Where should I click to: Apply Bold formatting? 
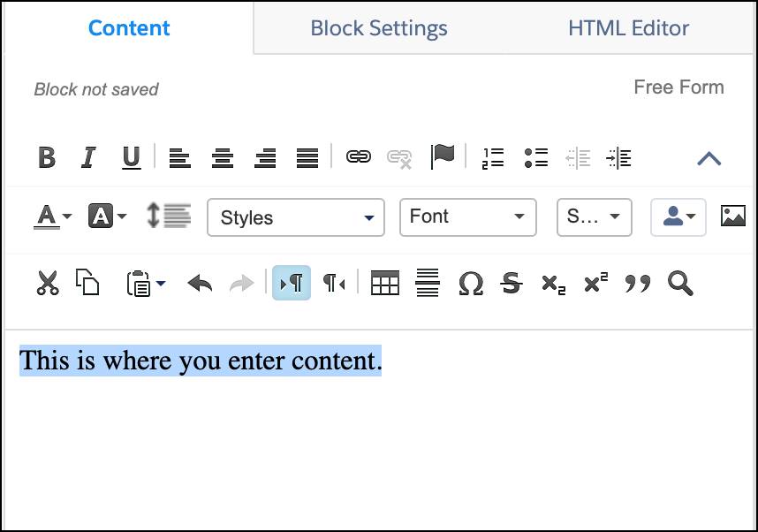click(x=47, y=157)
